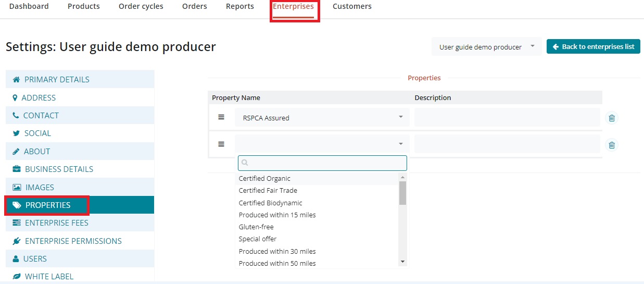The image size is (644, 284).
Task: Collapse the second property name dropdown
Action: (322, 144)
